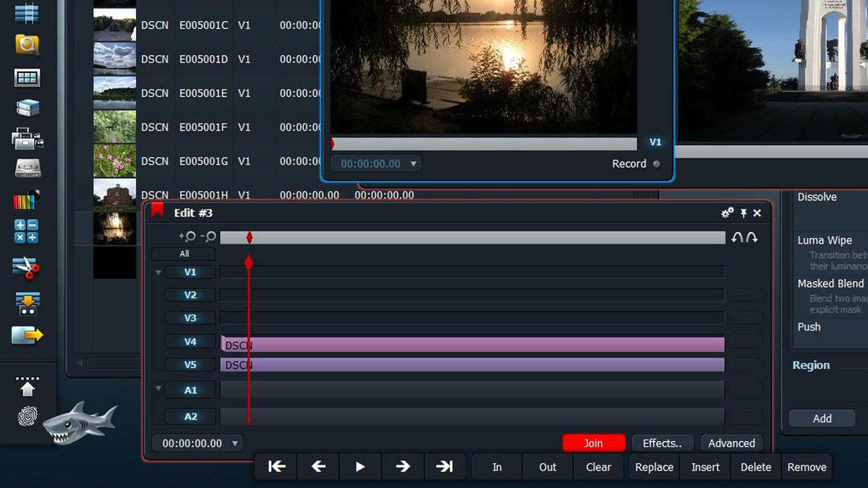Open the calculator icon in sidebar

[27, 230]
